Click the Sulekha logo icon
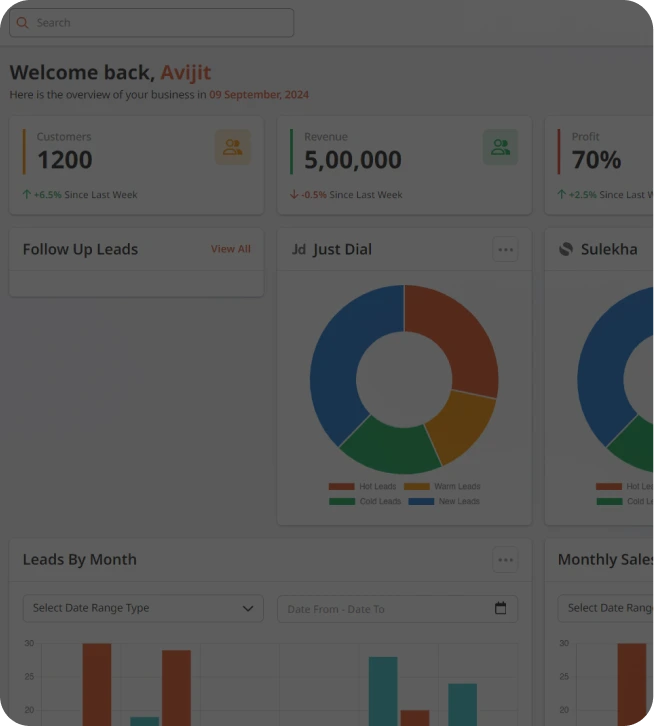 (x=566, y=249)
